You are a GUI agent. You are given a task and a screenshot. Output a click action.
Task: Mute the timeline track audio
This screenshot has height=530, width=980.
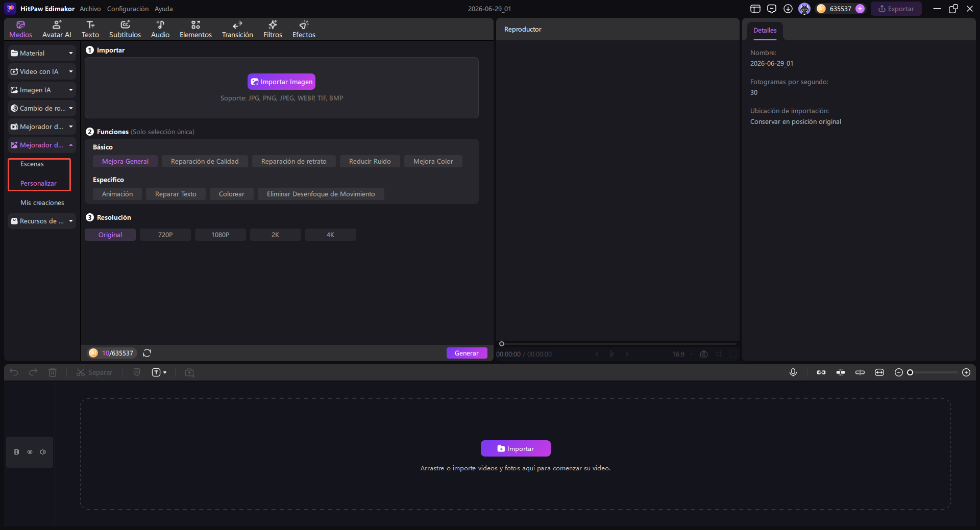(43, 452)
